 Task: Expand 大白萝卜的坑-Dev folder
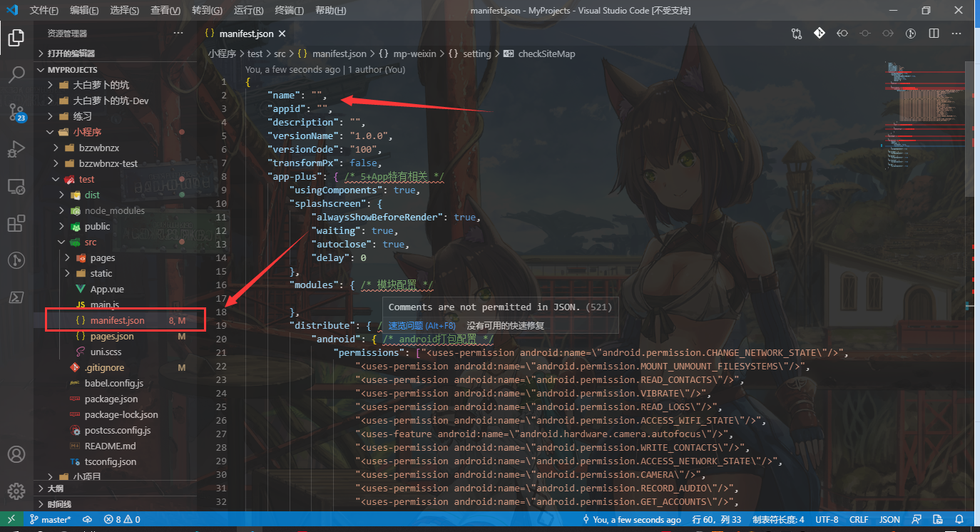coord(116,101)
